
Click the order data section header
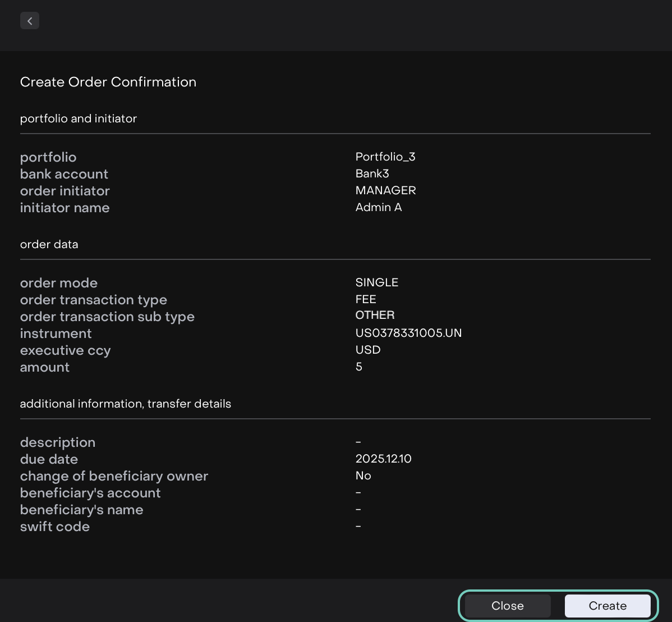(49, 244)
